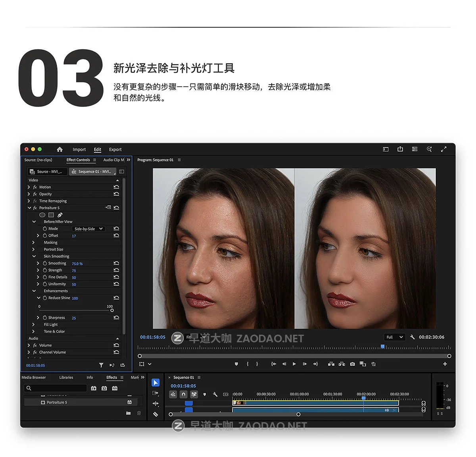Expand the Portrait Size group

pyautogui.click(x=33, y=249)
